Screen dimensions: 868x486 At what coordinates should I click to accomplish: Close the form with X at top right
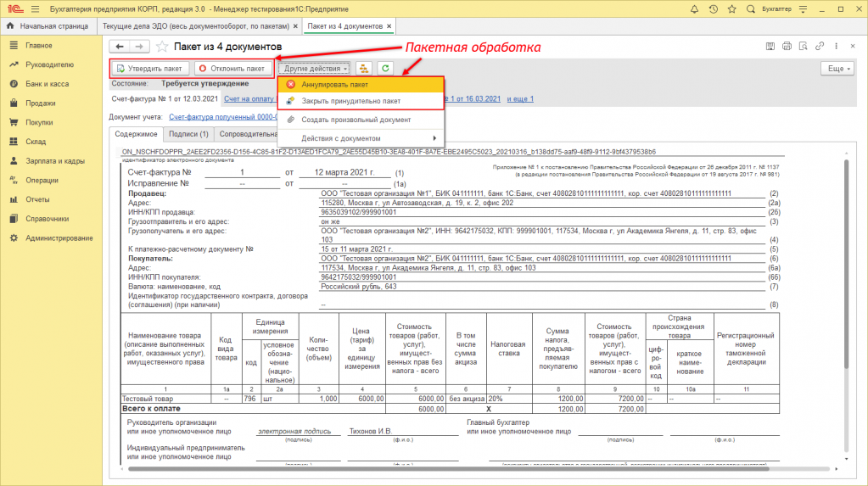pos(853,47)
